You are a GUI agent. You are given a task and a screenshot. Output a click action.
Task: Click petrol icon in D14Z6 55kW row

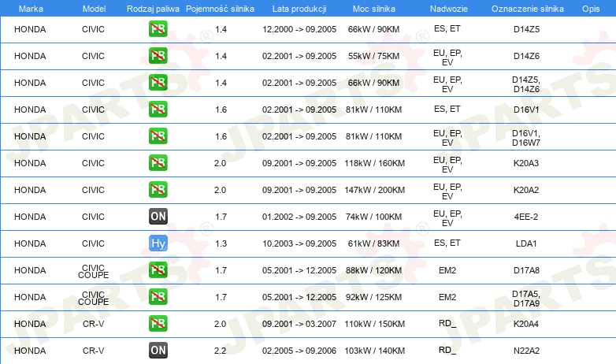coord(158,56)
